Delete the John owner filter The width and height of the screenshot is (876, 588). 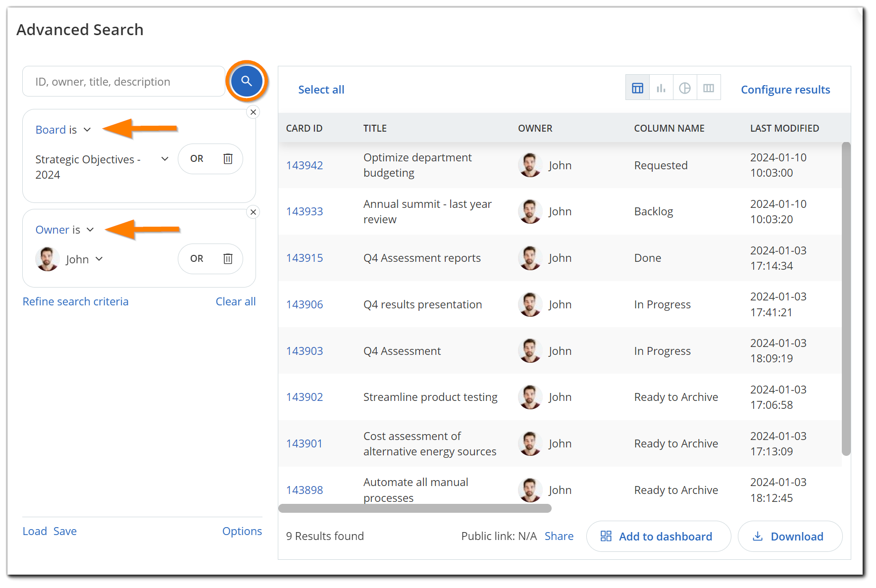click(x=228, y=258)
